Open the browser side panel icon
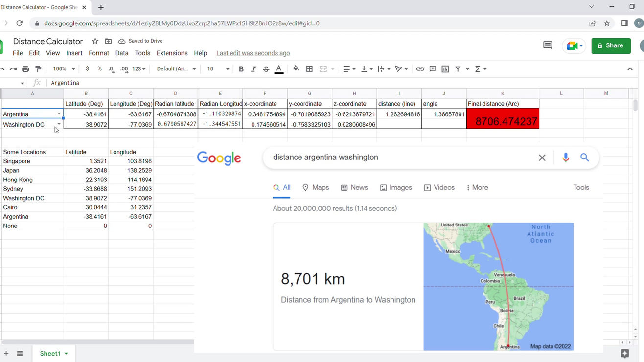This screenshot has width=644, height=362. [624, 23]
